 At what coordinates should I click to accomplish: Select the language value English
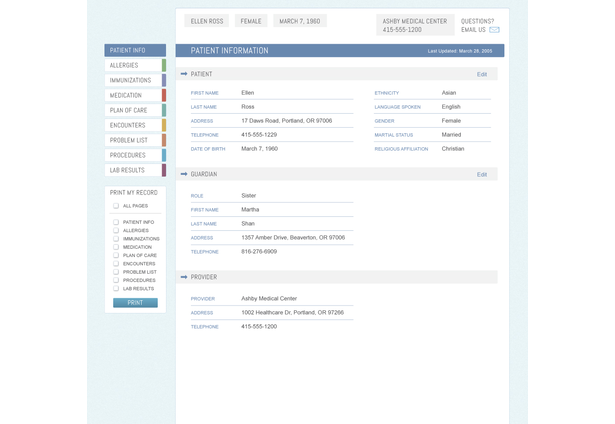[x=451, y=107]
